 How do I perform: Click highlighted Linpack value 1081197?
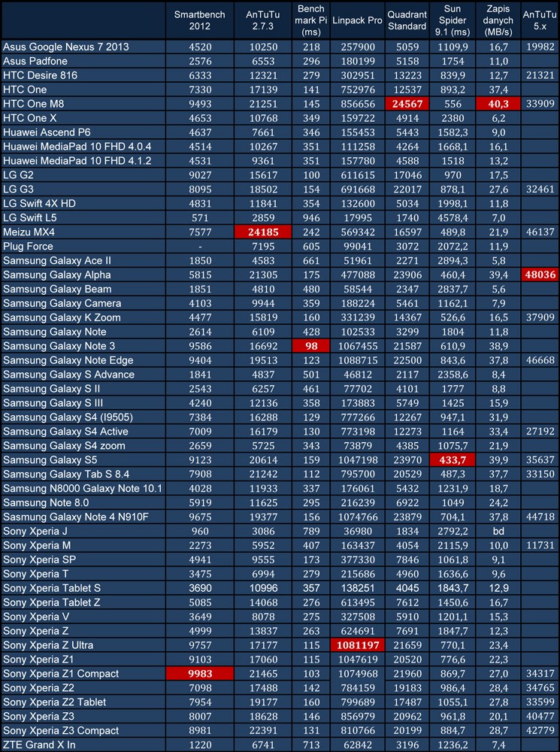click(x=357, y=645)
